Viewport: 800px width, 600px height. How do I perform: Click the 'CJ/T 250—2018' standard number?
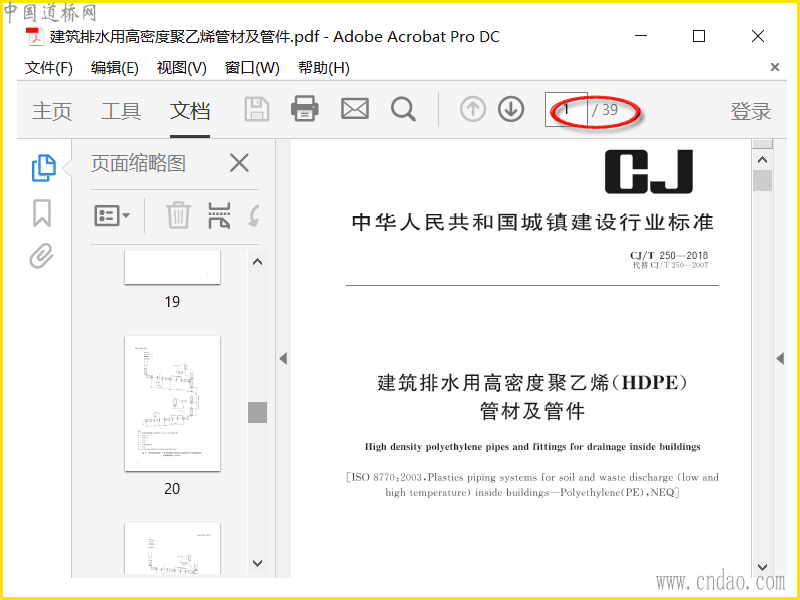669,255
